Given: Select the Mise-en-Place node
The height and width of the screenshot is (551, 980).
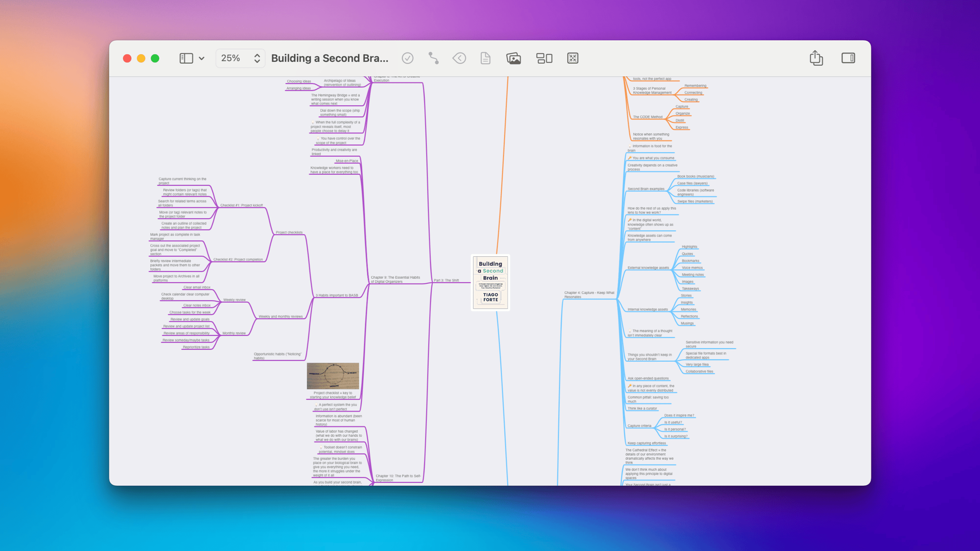Looking at the screenshot, I should [347, 161].
